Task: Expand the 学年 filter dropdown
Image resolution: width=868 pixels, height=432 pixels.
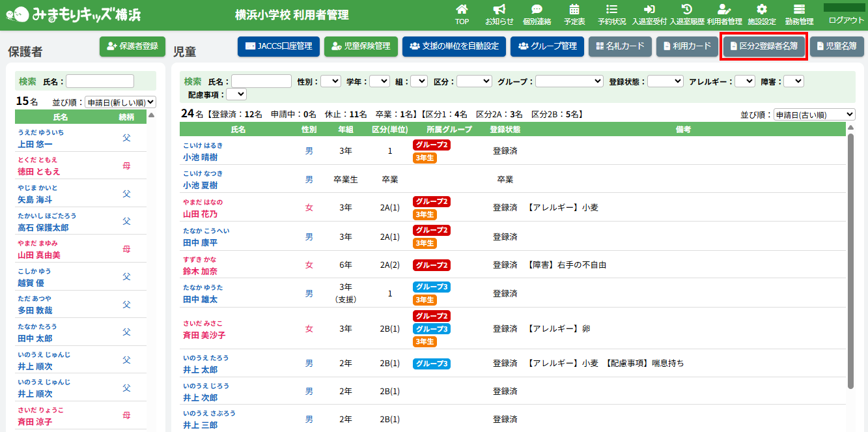Action: pyautogui.click(x=379, y=81)
